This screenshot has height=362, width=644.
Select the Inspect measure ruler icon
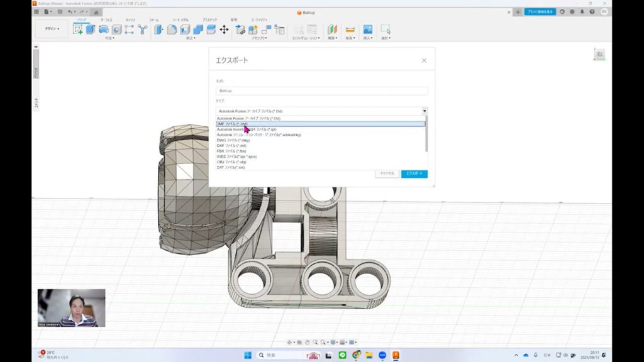(x=350, y=29)
